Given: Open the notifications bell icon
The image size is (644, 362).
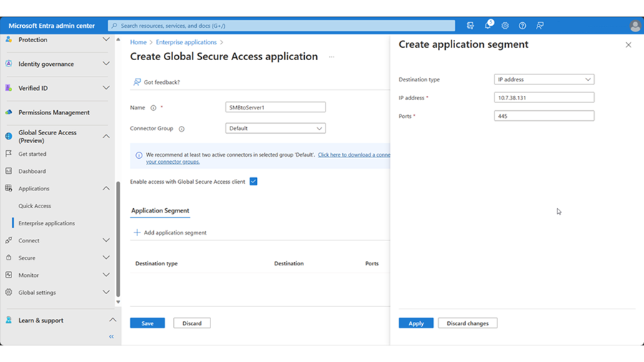Looking at the screenshot, I should 488,25.
